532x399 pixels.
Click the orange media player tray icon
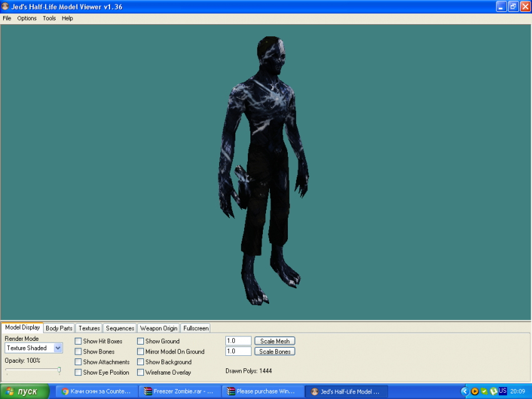point(475,391)
